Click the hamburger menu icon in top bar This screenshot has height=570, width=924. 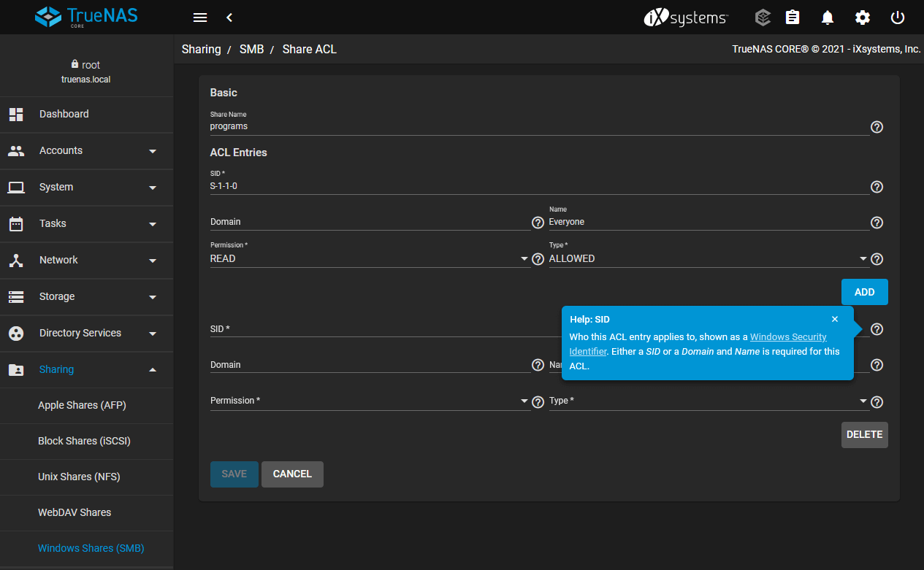(x=199, y=18)
